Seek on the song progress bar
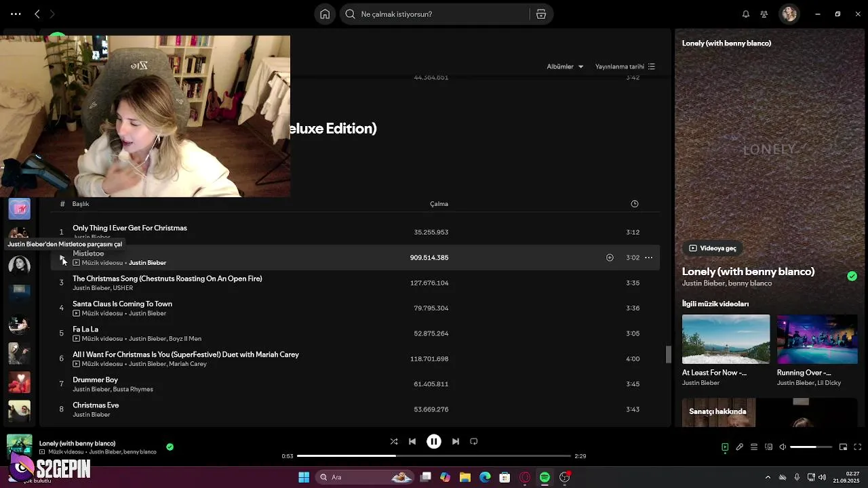This screenshot has width=868, height=488. [434, 456]
